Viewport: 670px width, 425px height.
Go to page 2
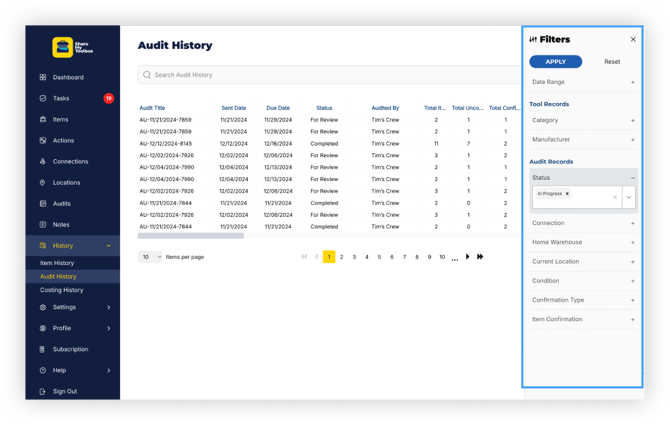tap(341, 257)
